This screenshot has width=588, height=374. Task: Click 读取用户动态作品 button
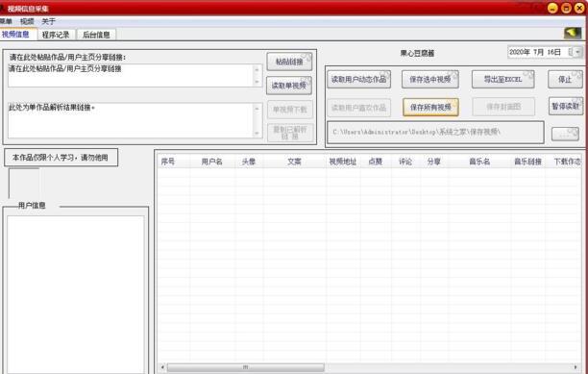(359, 79)
